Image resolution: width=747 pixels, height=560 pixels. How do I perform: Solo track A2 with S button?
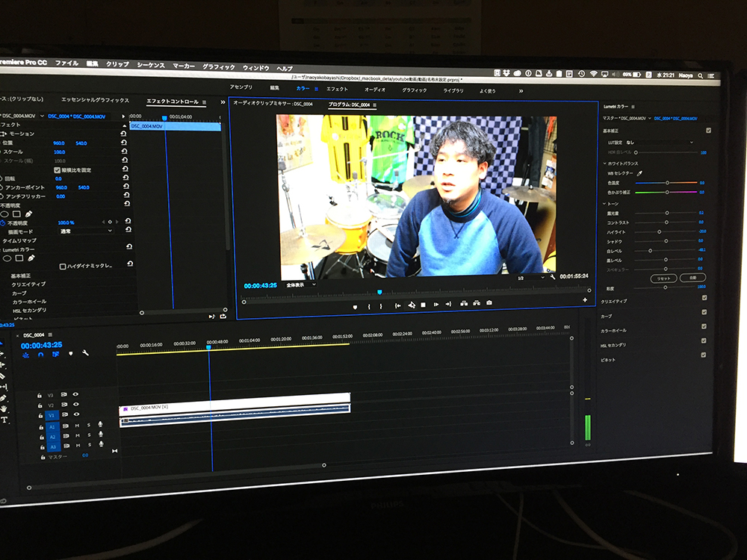[89, 435]
